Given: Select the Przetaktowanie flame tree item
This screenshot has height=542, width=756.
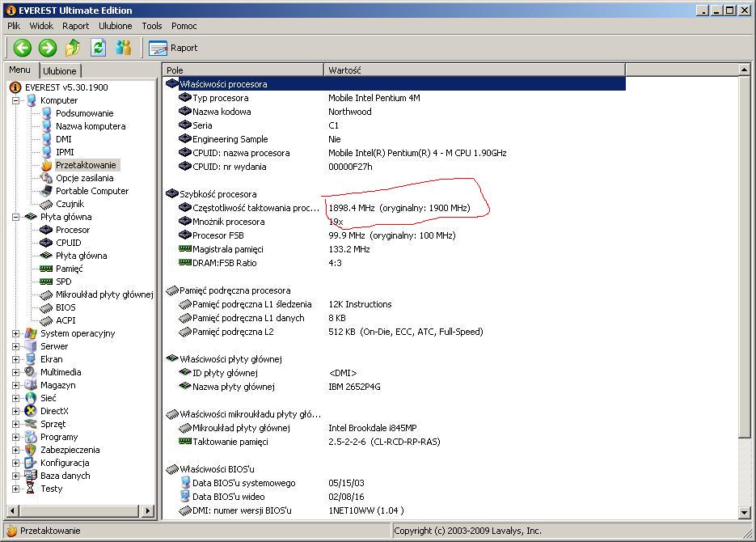Looking at the screenshot, I should click(85, 165).
